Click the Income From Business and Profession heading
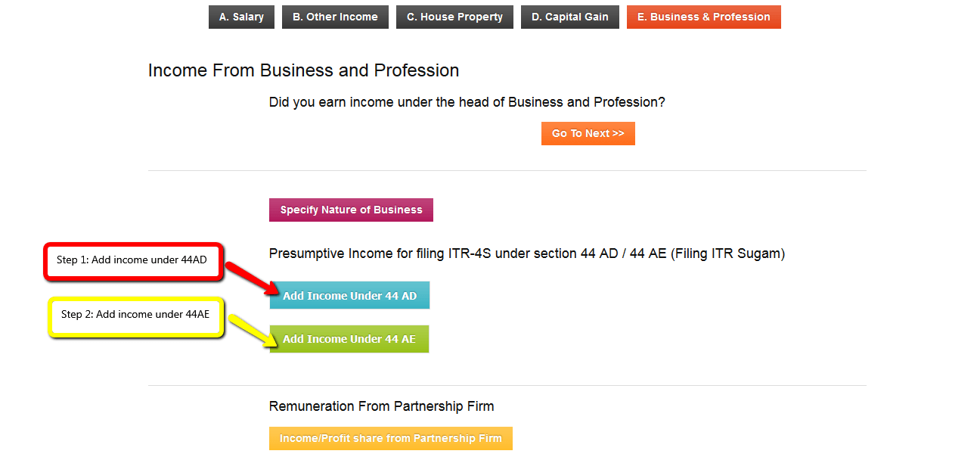Viewport: 980px width, 457px height. [303, 70]
